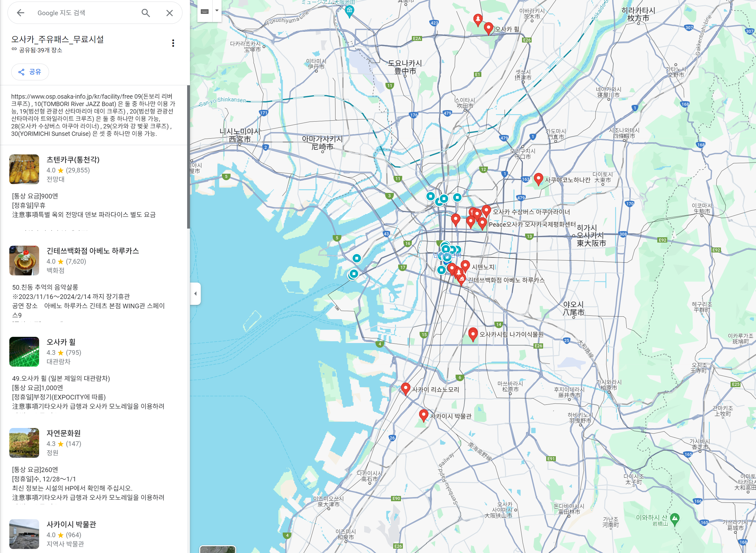Collapse the side panel with arrow
This screenshot has height=553, width=756.
(195, 294)
